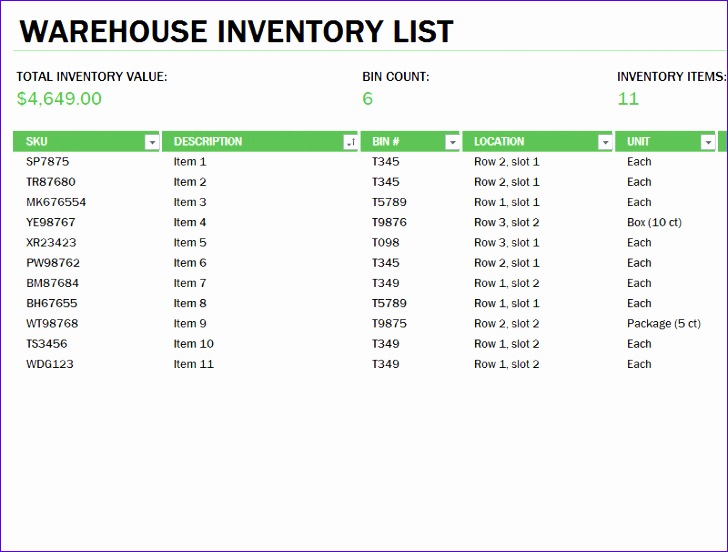
Task: Select location Row 2, slot 1 for Item 2
Action: 507,182
